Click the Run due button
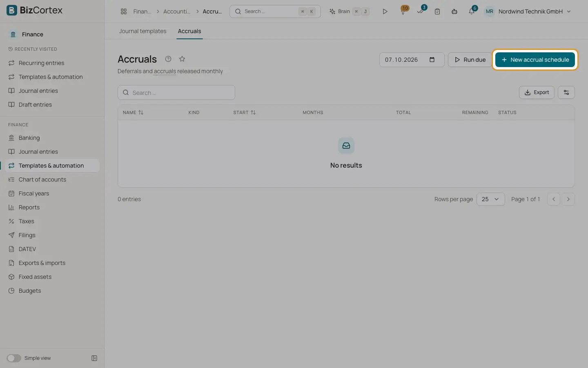Image resolution: width=588 pixels, height=368 pixels. pos(470,60)
